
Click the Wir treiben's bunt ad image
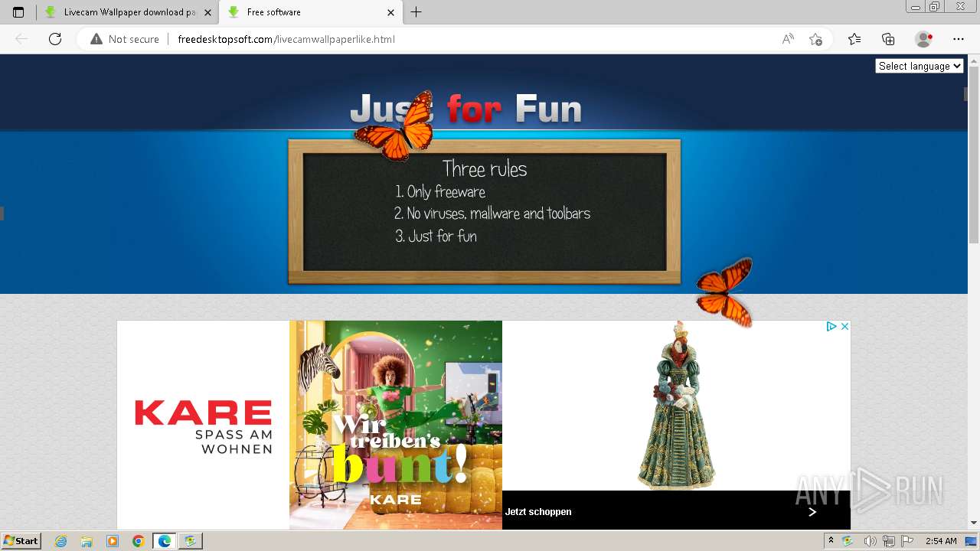click(396, 425)
